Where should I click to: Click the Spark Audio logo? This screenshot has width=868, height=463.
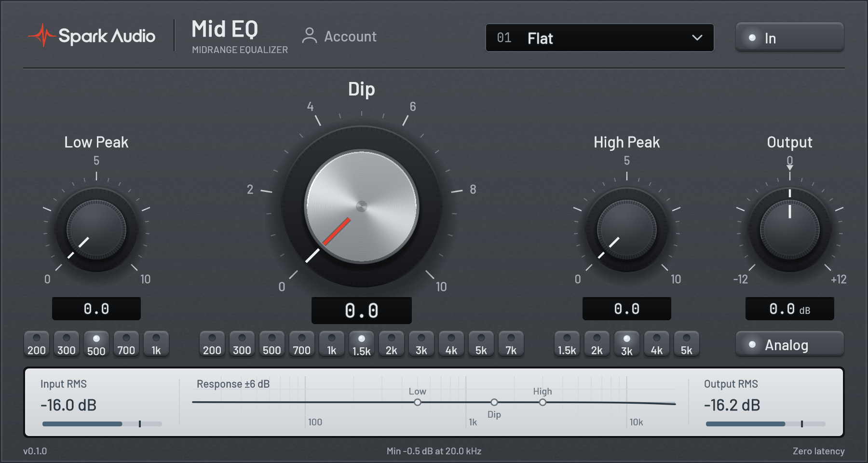click(92, 36)
